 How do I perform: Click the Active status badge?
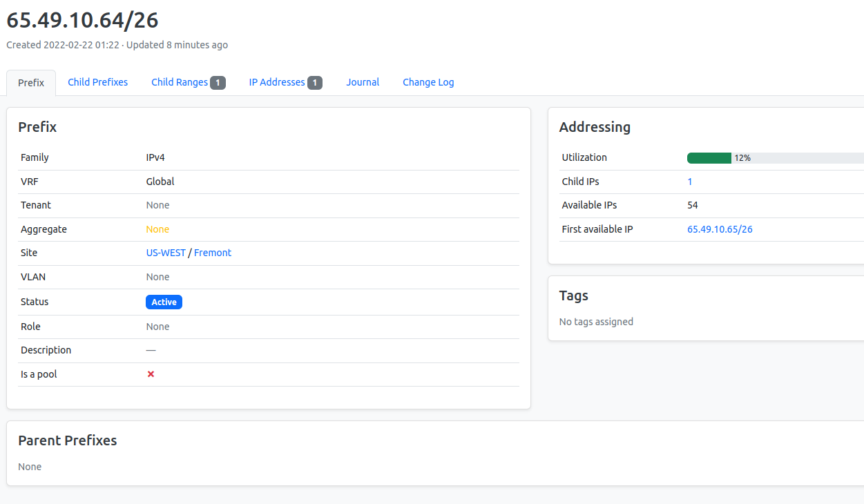164,302
